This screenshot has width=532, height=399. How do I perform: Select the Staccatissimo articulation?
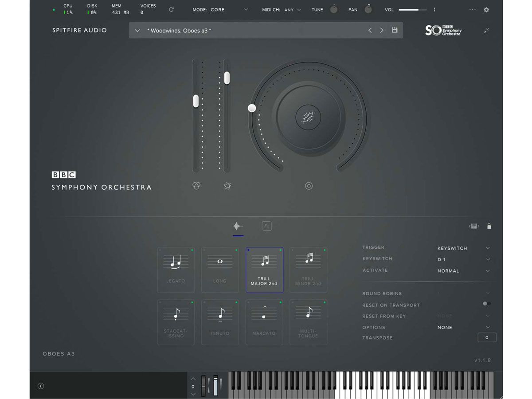(176, 322)
